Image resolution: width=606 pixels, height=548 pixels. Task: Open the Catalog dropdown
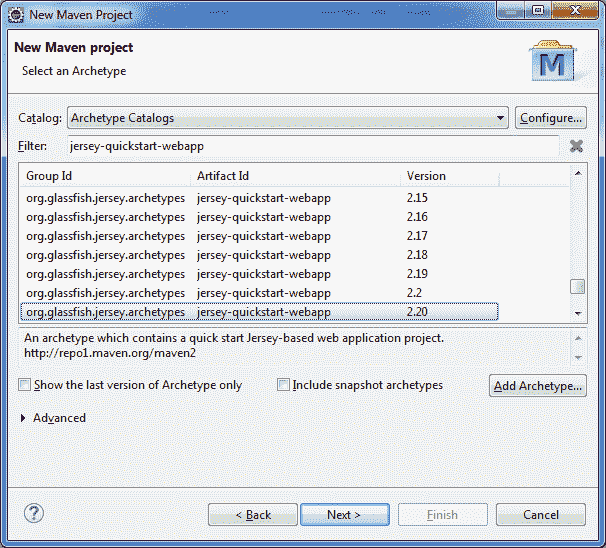point(288,118)
